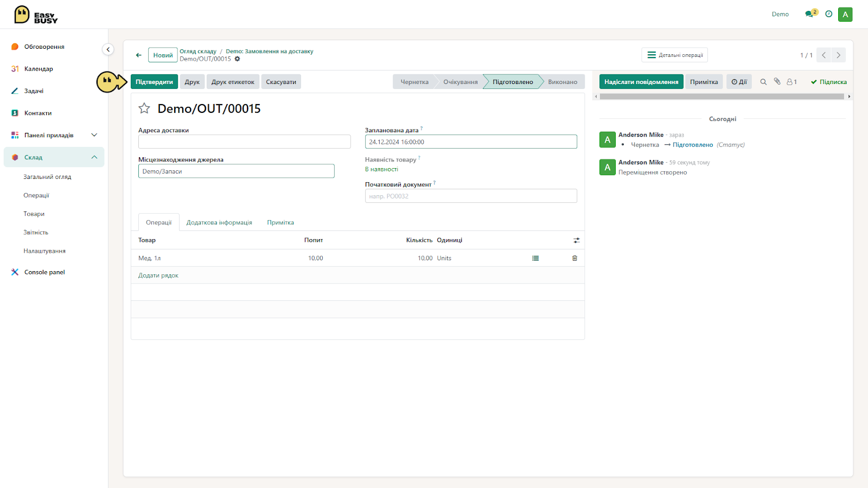The height and width of the screenshot is (488, 868).
Task: Collapse the sidebar with the chevron button
Action: click(x=108, y=49)
